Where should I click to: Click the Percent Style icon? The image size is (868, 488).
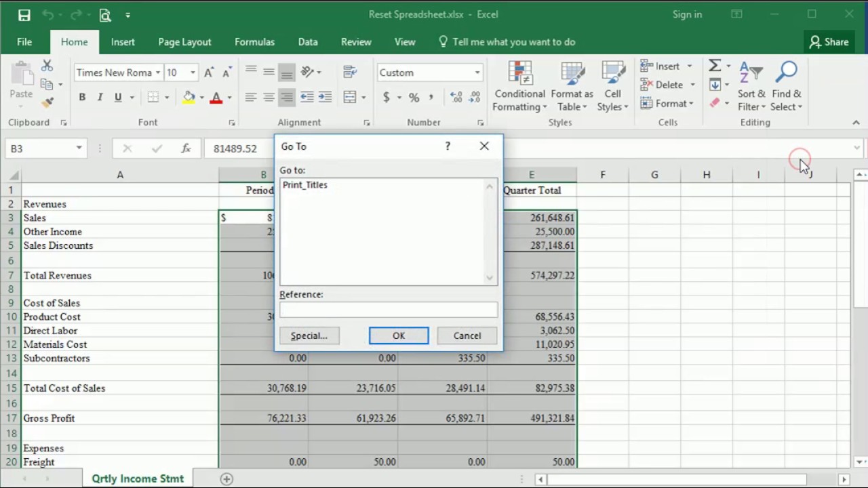tap(414, 98)
